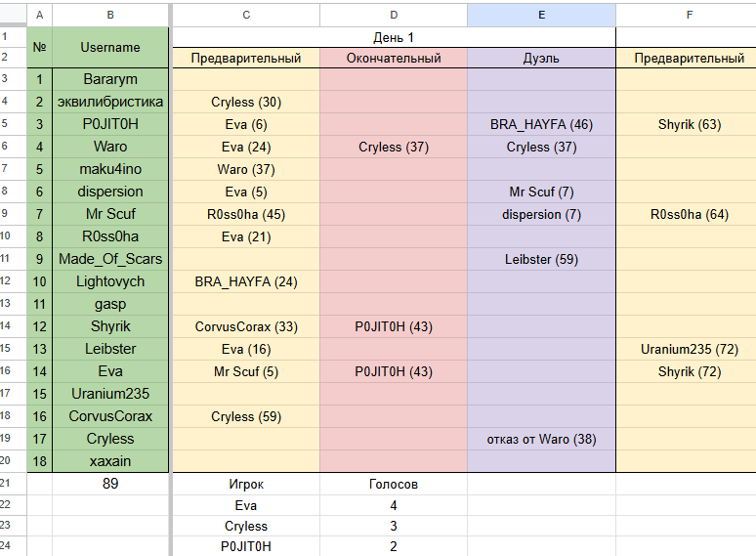Select the Окончательный header cell
This screenshot has height=556, width=756.
pyautogui.click(x=394, y=58)
